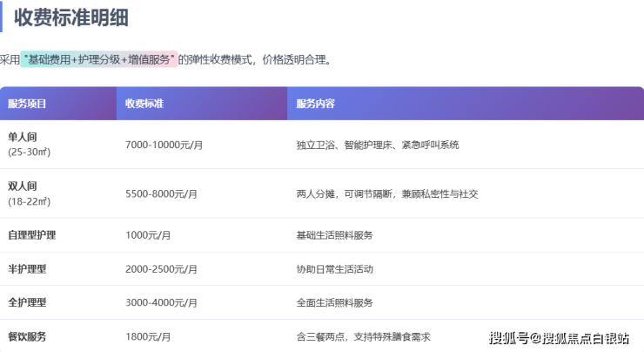Click the 协助日常生活活动 description
Image resolution: width=644 pixels, height=352 pixels.
click(x=334, y=269)
